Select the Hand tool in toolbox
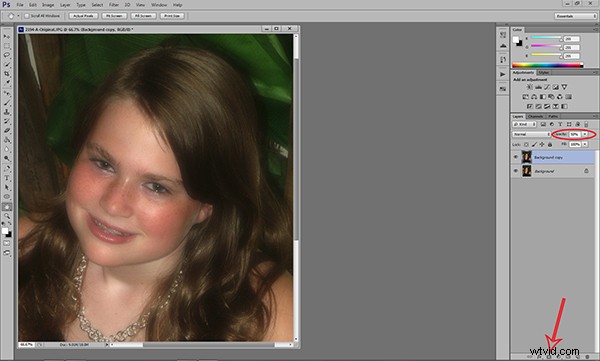Viewport: 600px width, 361px height. tap(7, 207)
